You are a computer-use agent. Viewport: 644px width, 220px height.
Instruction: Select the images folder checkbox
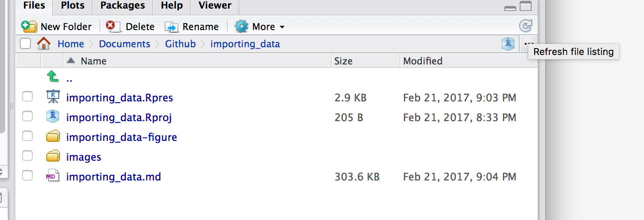pyautogui.click(x=27, y=156)
